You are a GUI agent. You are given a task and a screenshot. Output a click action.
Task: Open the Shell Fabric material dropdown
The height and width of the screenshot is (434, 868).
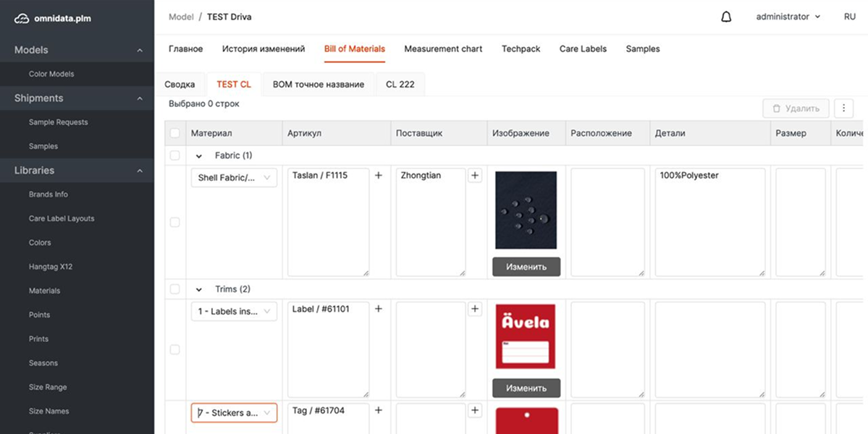coord(234,178)
